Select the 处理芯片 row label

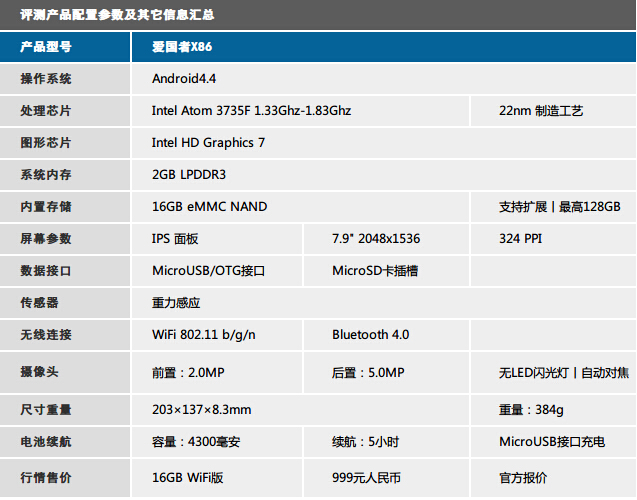(x=46, y=110)
